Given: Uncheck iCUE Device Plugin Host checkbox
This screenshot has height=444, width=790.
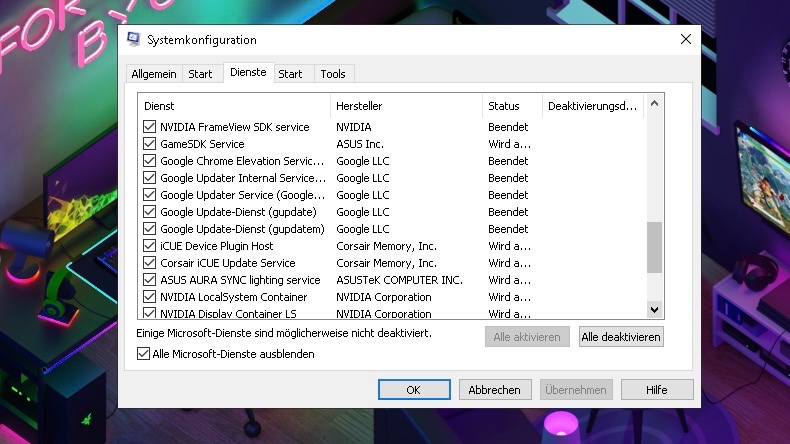Looking at the screenshot, I should pyautogui.click(x=149, y=246).
